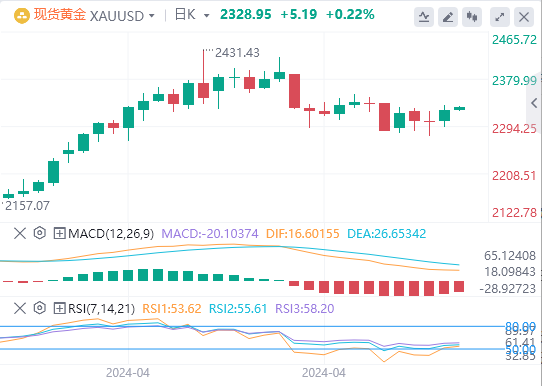The image size is (542, 386).
Task: Collapse side panel with left chevron
Action: pos(534,103)
